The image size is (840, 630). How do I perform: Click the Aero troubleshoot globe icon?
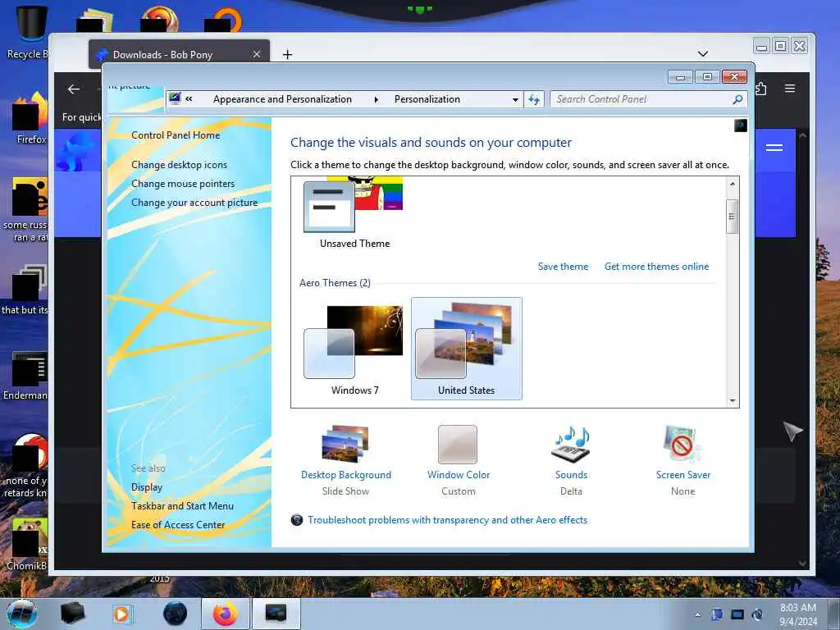(x=297, y=519)
